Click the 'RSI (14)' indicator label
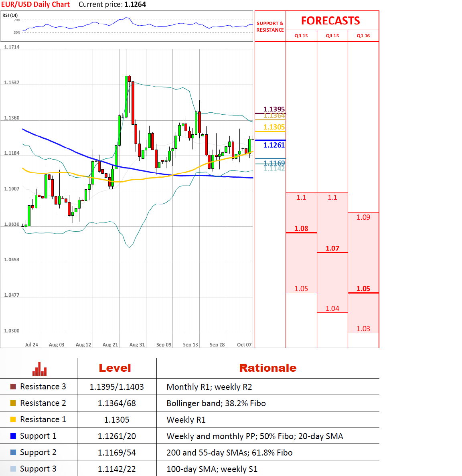This screenshot has height=476, width=462. [10, 15]
